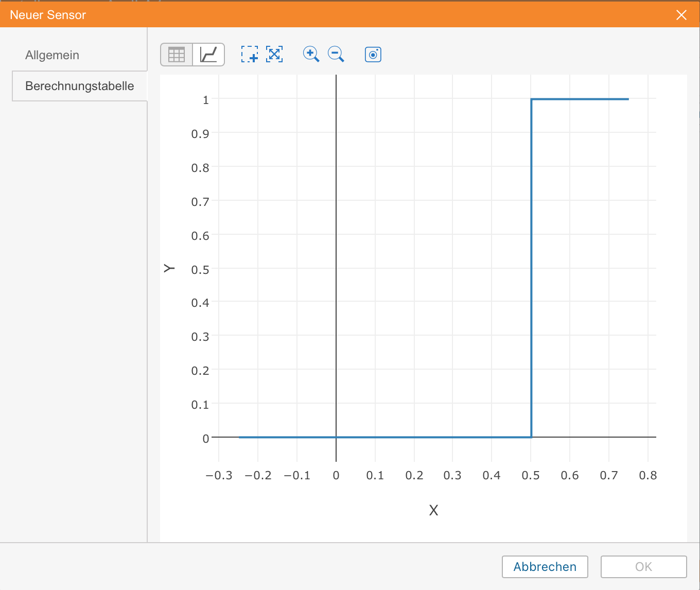Click the OK button
The image size is (700, 590).
pos(643,567)
